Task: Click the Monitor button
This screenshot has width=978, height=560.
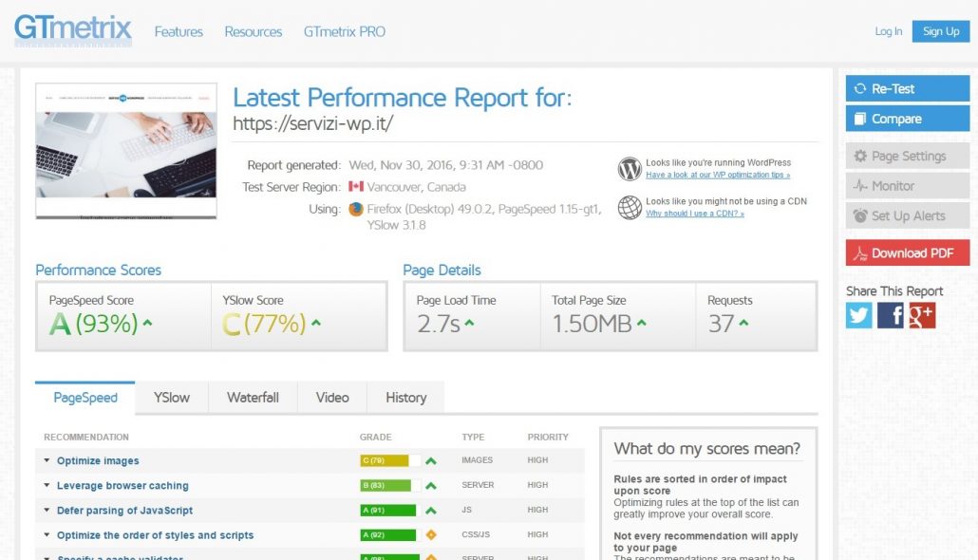Action: point(908,186)
